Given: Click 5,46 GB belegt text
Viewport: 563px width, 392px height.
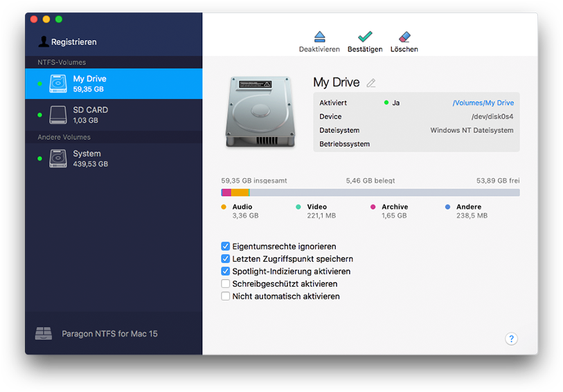Looking at the screenshot, I should (370, 181).
